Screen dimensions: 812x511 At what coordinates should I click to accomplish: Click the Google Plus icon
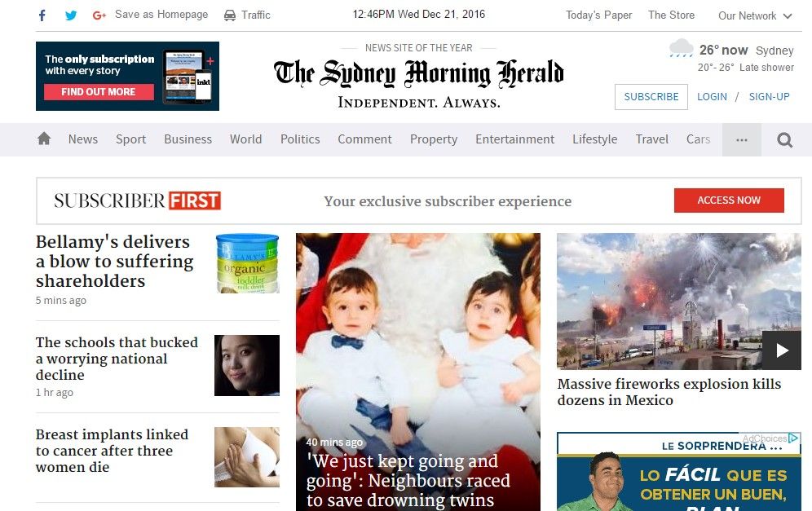(99, 15)
